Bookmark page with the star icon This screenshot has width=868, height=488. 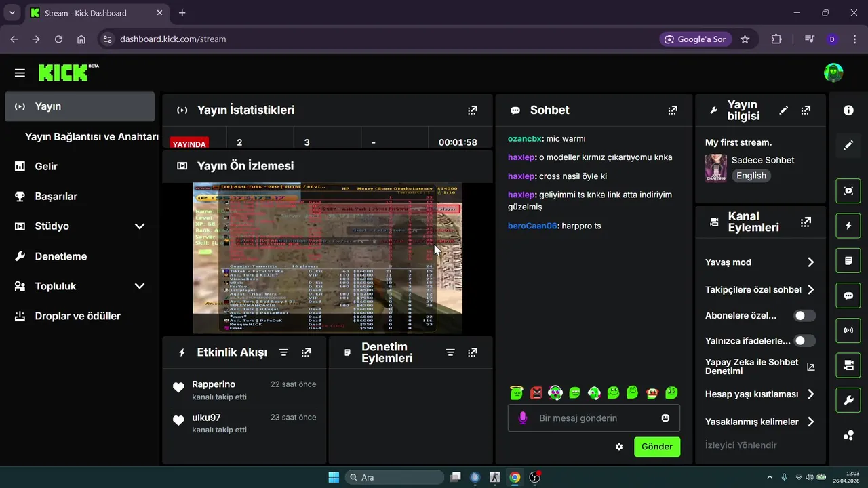click(745, 39)
